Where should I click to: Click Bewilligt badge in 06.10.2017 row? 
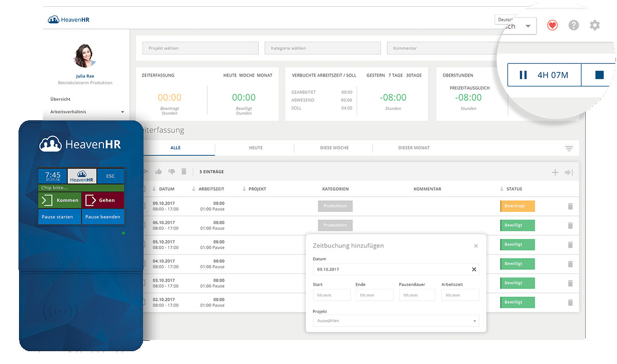pyautogui.click(x=517, y=225)
